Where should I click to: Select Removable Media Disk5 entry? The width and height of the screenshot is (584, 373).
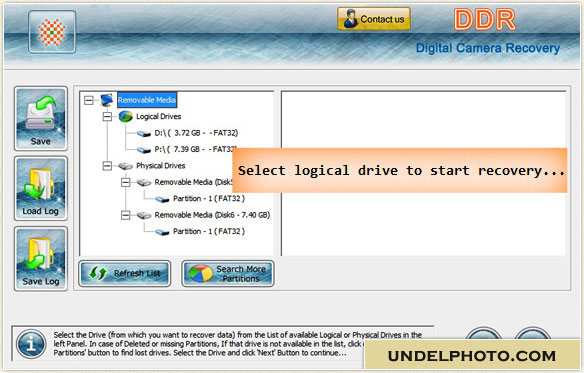tap(194, 182)
